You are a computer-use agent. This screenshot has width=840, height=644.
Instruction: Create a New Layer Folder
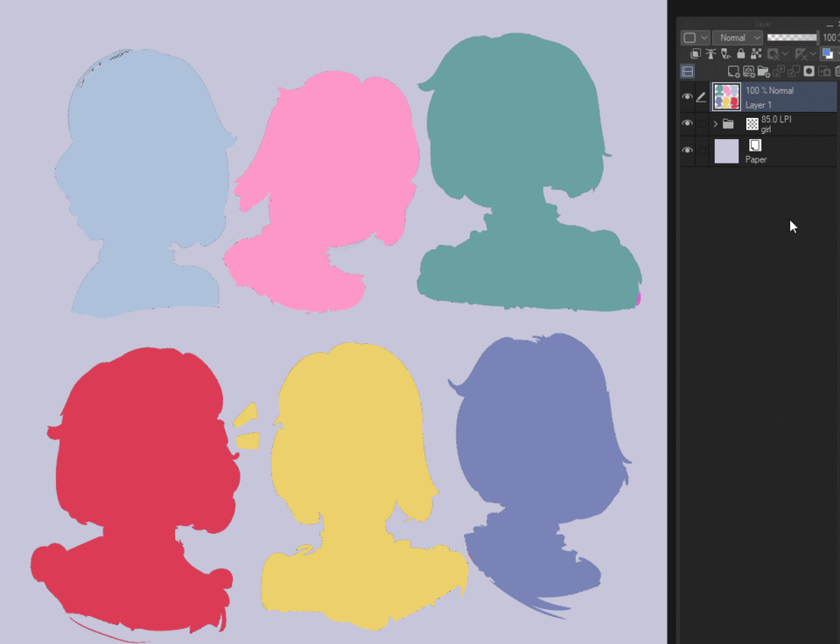pos(763,71)
